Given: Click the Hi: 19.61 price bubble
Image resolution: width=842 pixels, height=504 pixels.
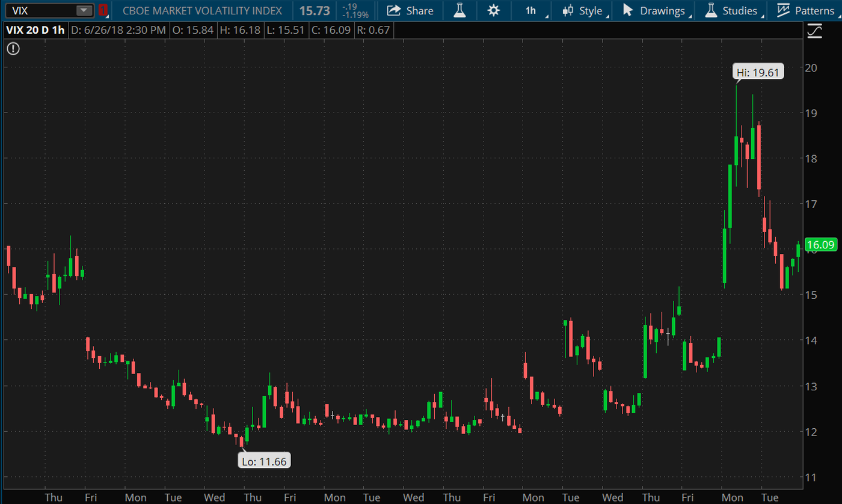Looking at the screenshot, I should pyautogui.click(x=758, y=73).
